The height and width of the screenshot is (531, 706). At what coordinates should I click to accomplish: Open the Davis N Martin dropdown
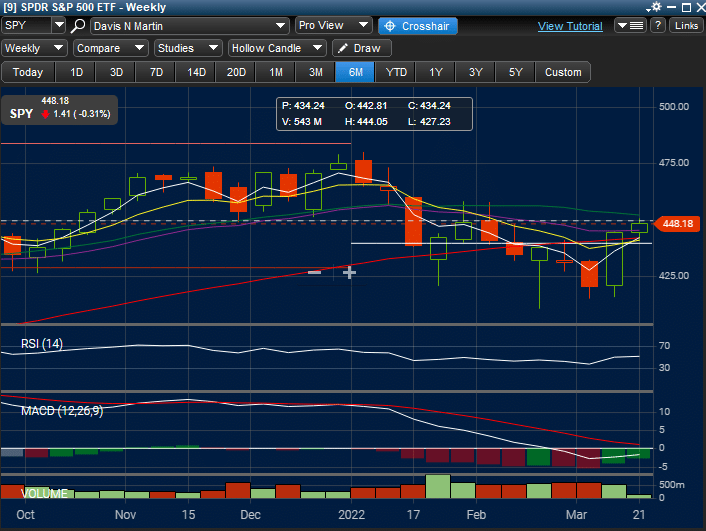[x=190, y=26]
